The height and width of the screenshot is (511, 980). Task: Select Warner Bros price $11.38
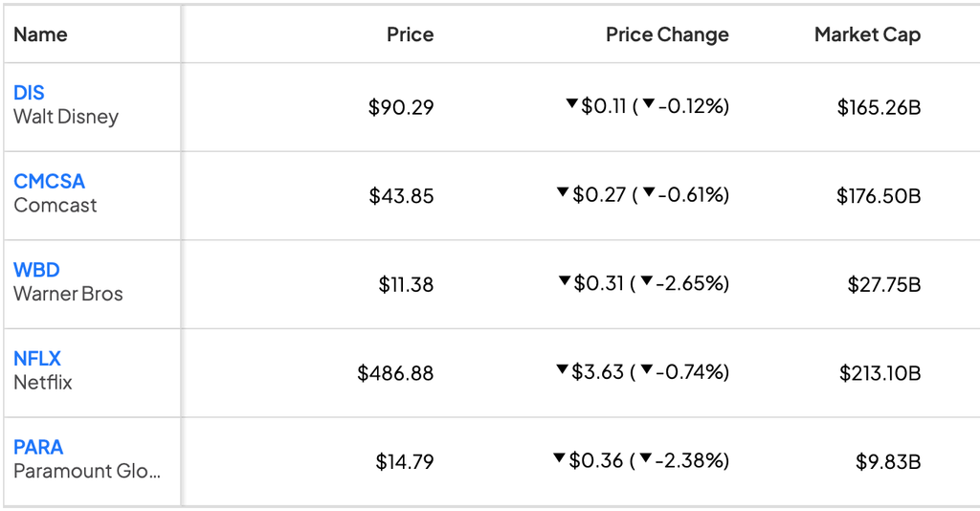coord(406,285)
